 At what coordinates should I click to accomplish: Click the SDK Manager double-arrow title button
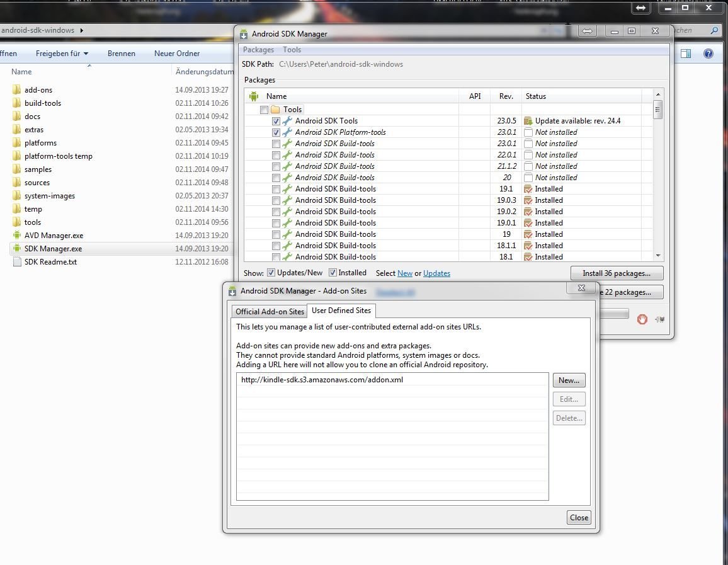588,31
